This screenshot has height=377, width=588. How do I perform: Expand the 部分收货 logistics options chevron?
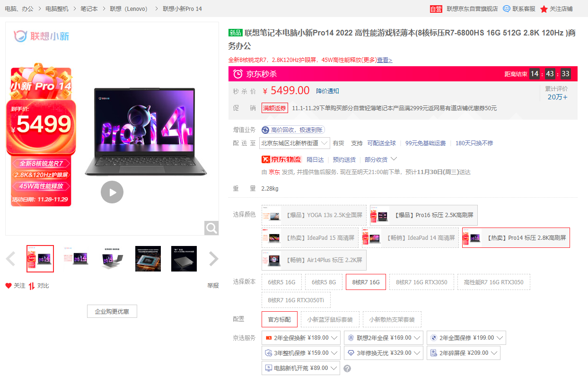point(394,159)
